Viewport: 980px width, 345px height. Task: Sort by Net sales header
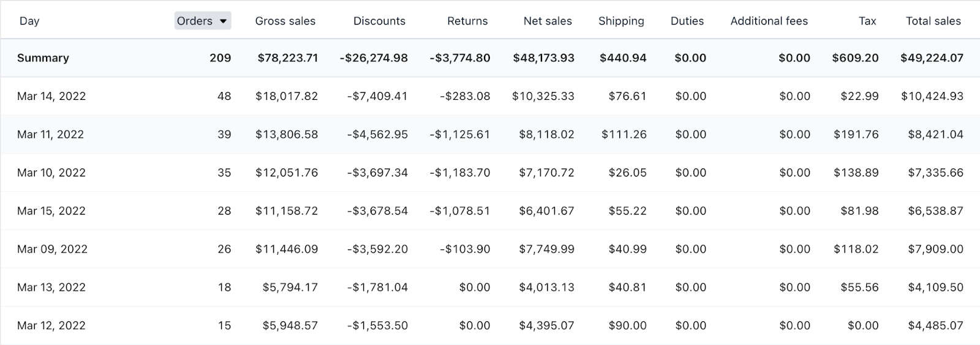coord(548,21)
